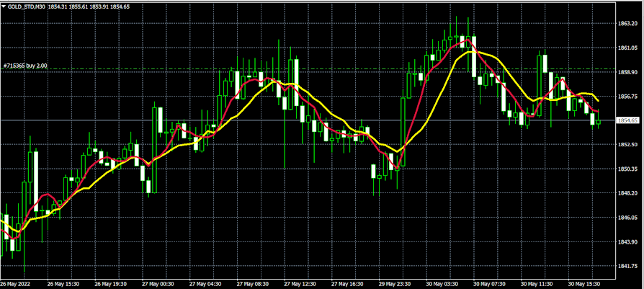644x289 pixels.
Task: Select the OHLC values 1854.31 1855.61 1853.91 1854.65
Action: (90, 6)
